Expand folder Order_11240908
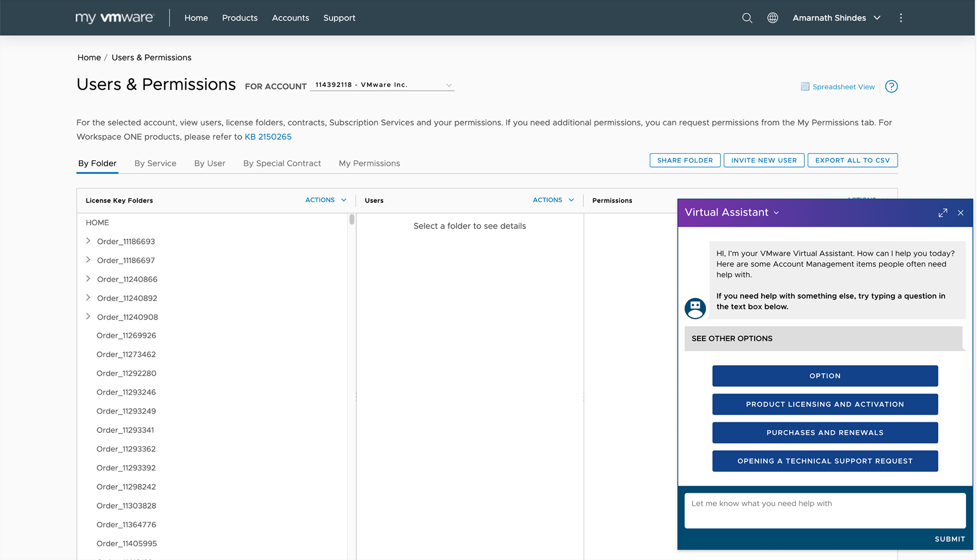The image size is (977, 560). point(88,316)
